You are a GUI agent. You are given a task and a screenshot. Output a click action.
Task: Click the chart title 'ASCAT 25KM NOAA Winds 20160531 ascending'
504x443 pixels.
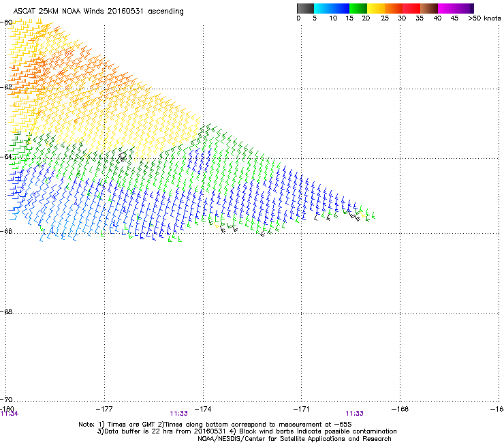pos(98,12)
